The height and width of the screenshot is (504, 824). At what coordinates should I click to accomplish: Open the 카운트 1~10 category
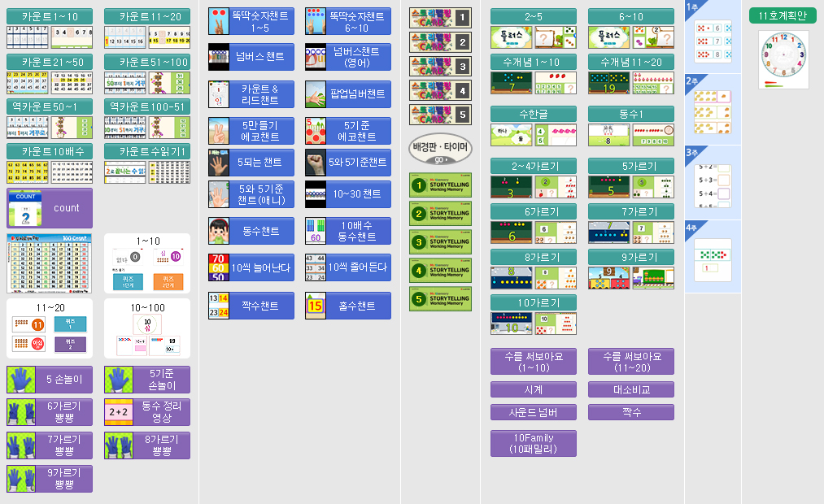(50, 16)
